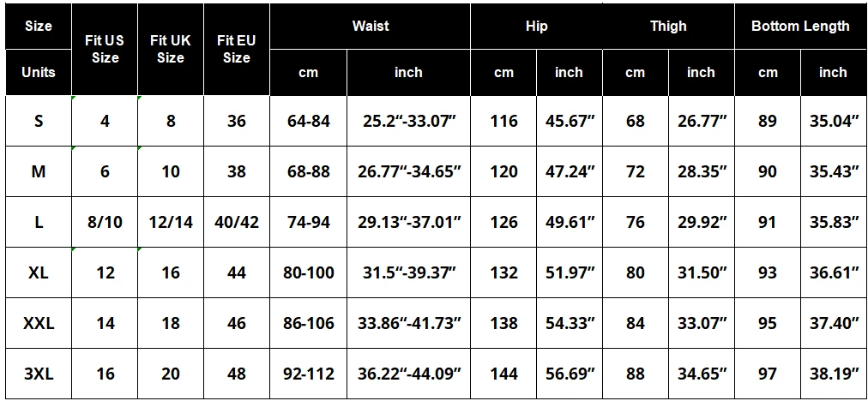Click the waist inch cell 29.13"-37.01"
The width and height of the screenshot is (868, 401).
(409, 222)
